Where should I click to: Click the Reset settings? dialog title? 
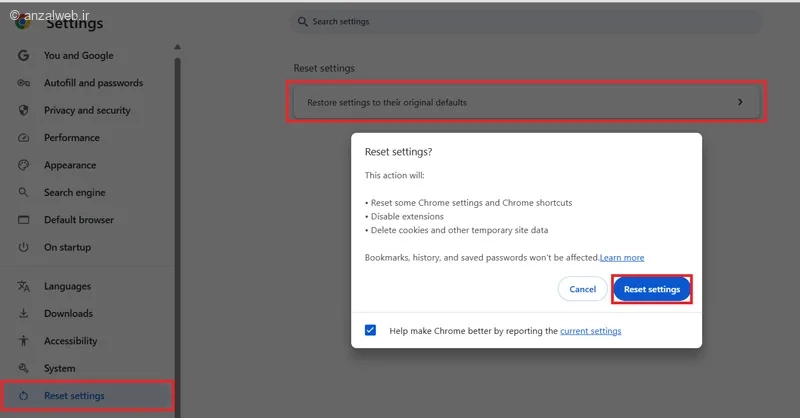click(x=398, y=152)
